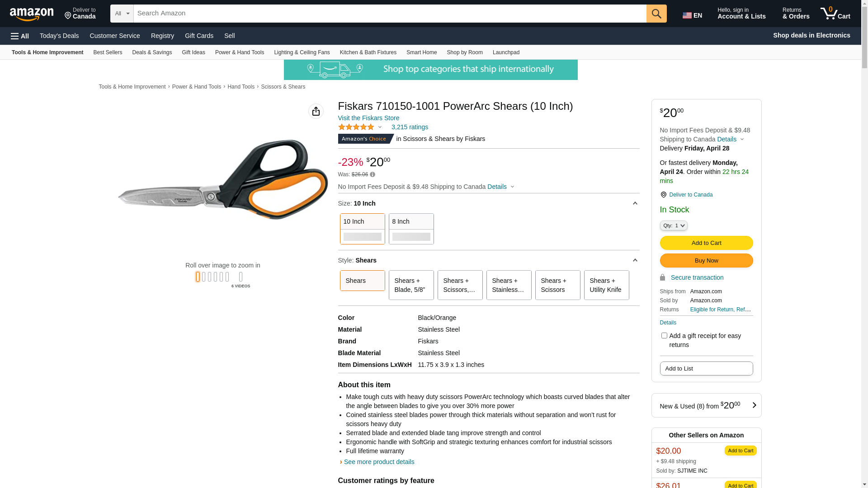868x488 pixels.
Task: Click the share icon on product image
Action: coord(316,111)
